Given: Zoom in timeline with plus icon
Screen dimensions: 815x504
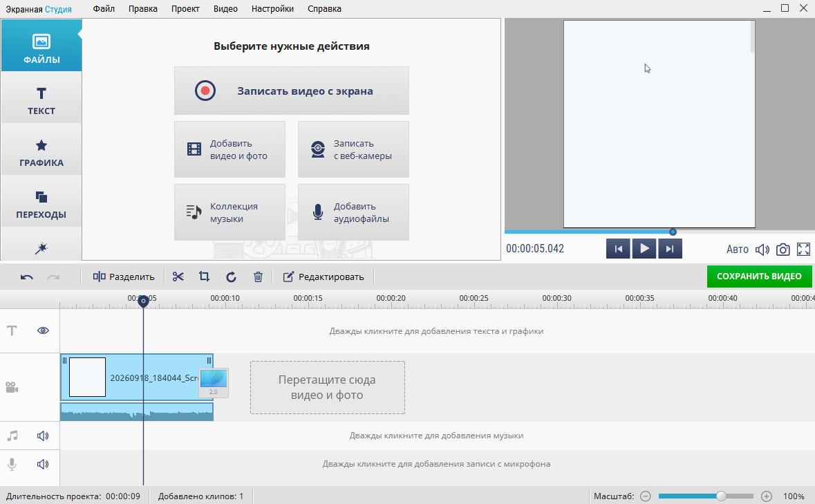Looking at the screenshot, I should pyautogui.click(x=767, y=496).
